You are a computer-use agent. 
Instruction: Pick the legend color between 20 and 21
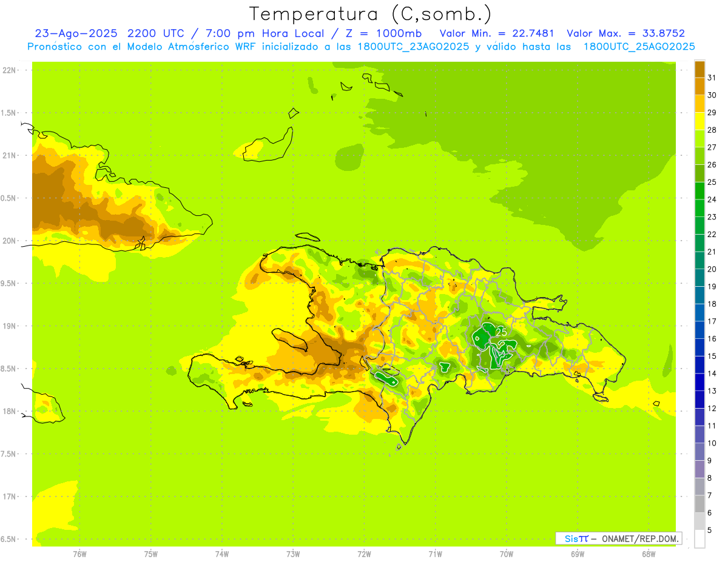[x=699, y=260]
